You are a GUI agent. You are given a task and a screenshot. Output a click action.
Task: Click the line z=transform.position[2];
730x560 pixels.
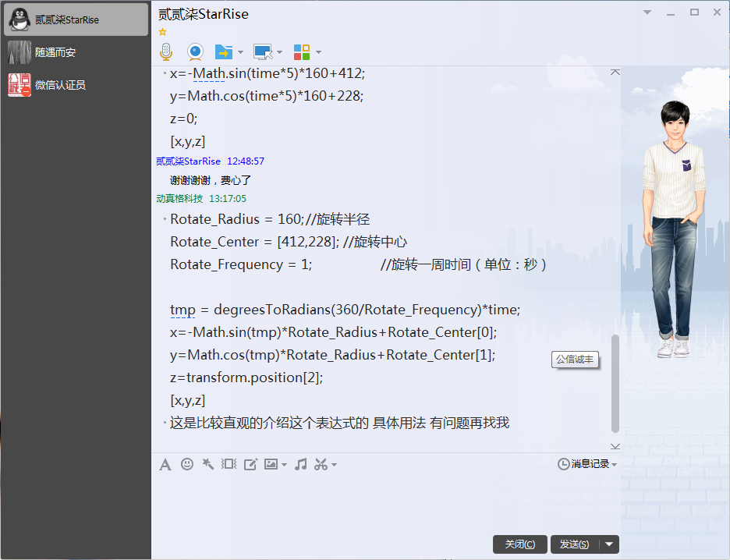246,377
